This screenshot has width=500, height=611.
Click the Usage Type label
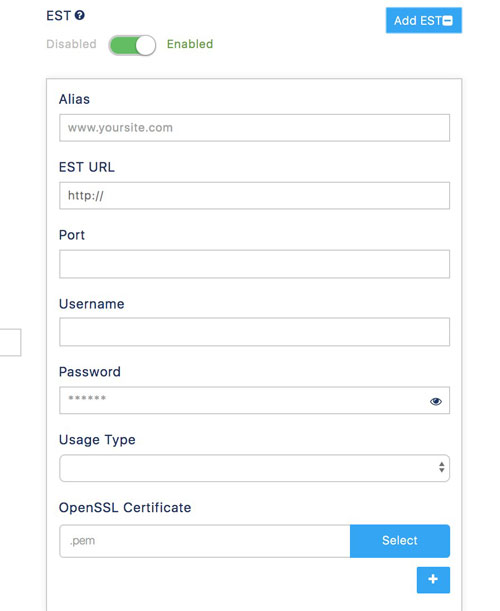(x=97, y=440)
